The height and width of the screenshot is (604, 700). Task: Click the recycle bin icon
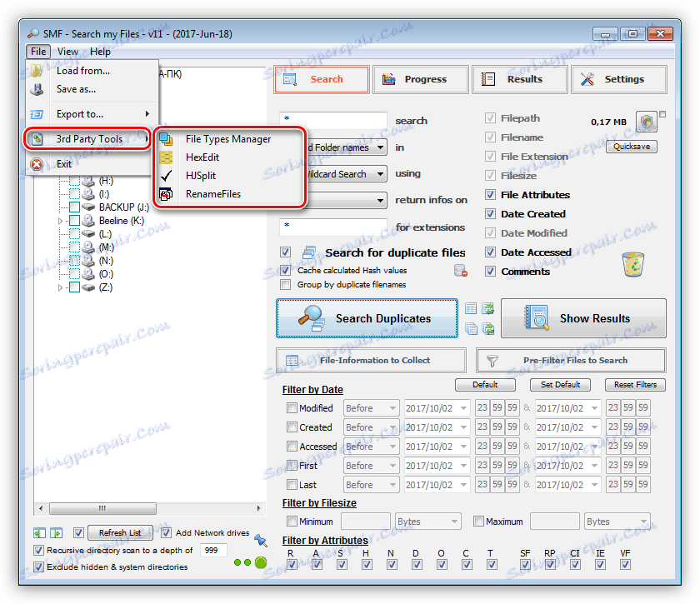[633, 264]
